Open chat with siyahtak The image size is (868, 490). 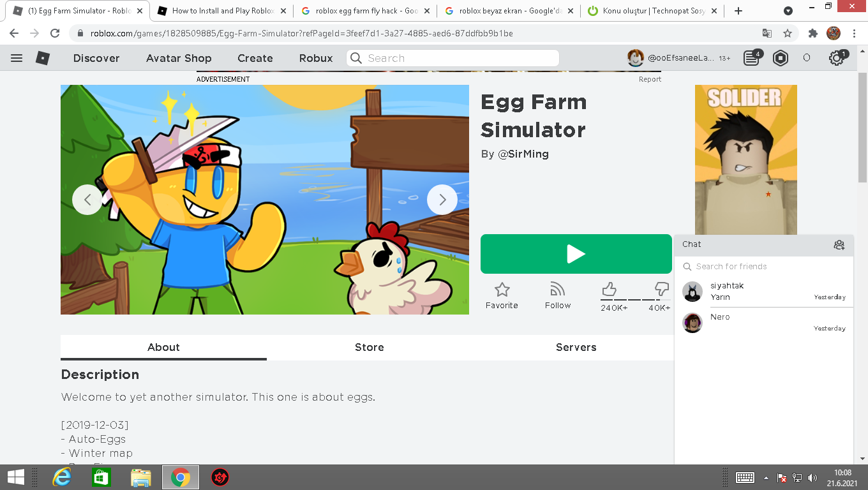764,292
